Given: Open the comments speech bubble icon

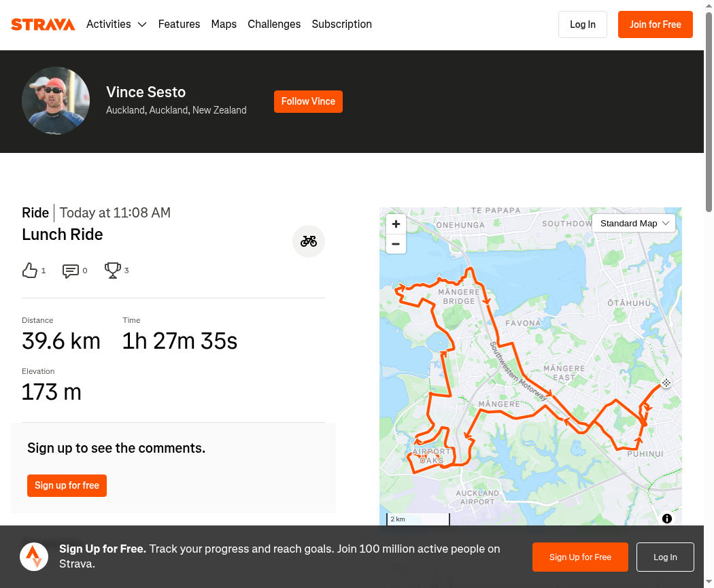Looking at the screenshot, I should click(71, 271).
